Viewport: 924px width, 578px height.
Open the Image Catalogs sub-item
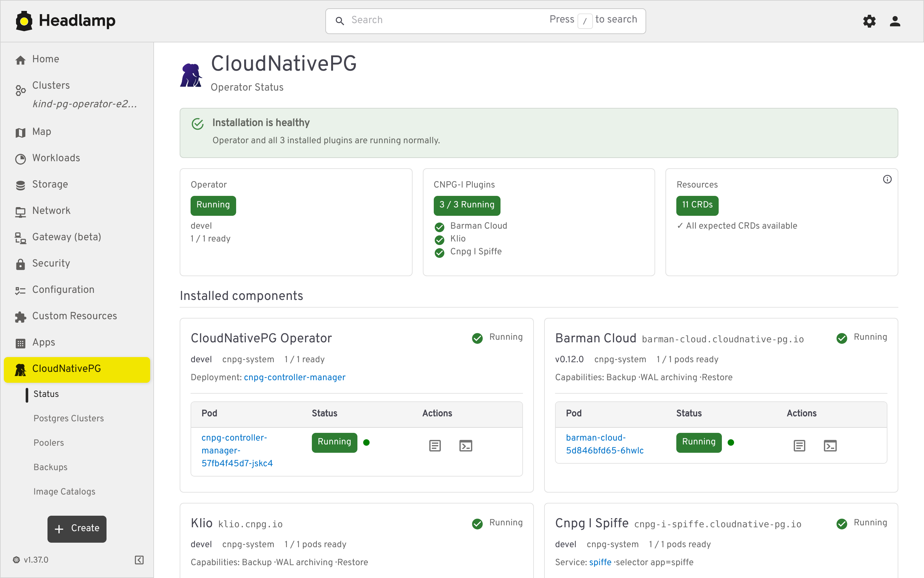tap(64, 492)
